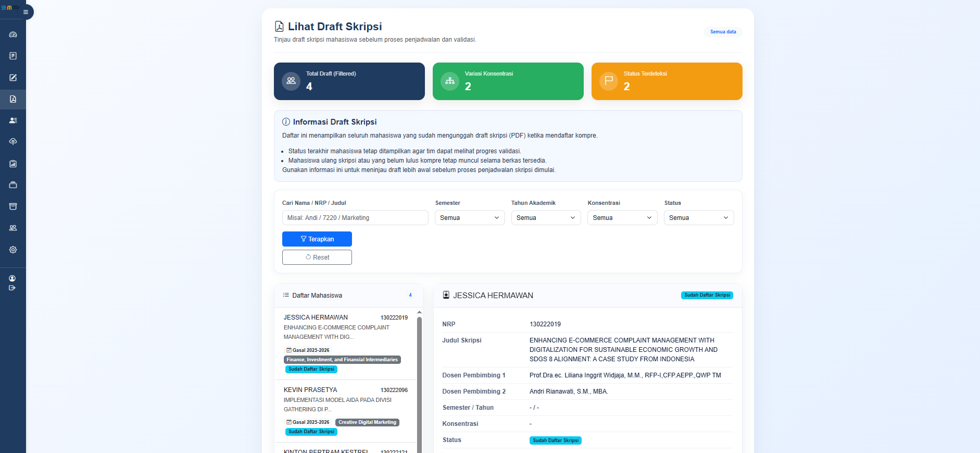Open the user profile icon in sidebar
Image resolution: width=980 pixels, height=453 pixels.
(12, 278)
